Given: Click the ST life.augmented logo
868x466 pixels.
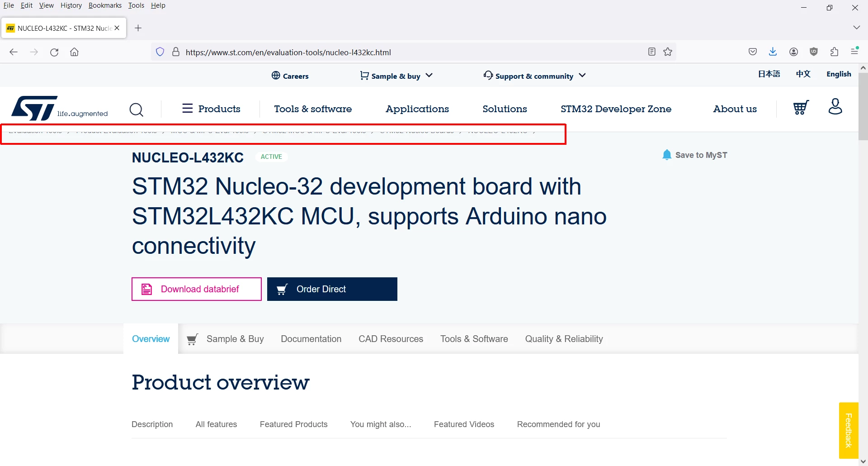Looking at the screenshot, I should (60, 108).
